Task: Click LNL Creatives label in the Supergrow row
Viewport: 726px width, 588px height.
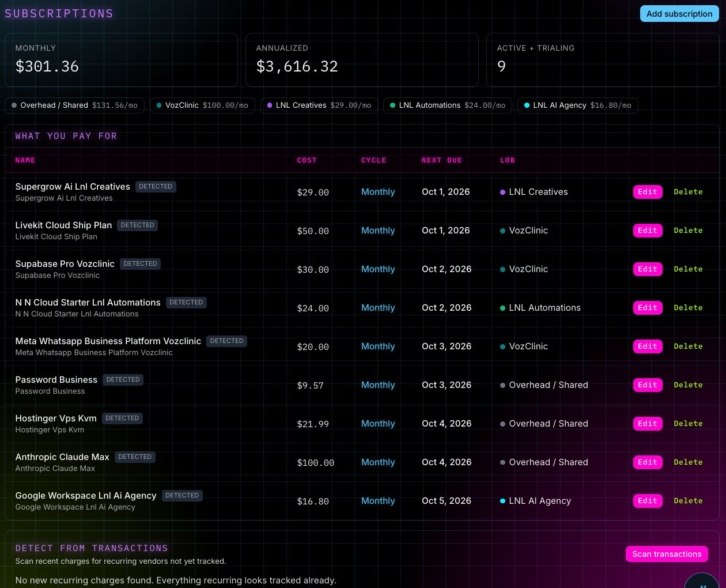Action: point(539,192)
